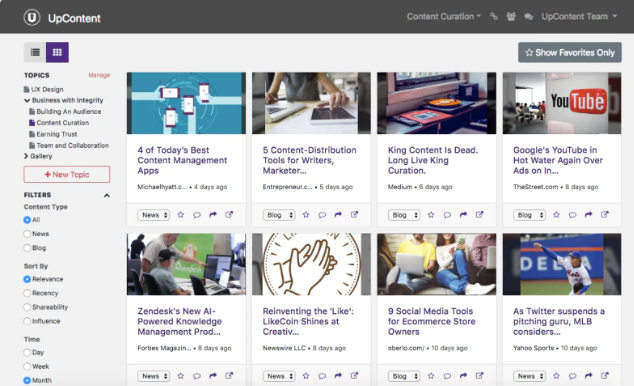The height and width of the screenshot is (386, 634).
Task: Favorite the '4 of Today's Best' article
Action: tap(181, 215)
